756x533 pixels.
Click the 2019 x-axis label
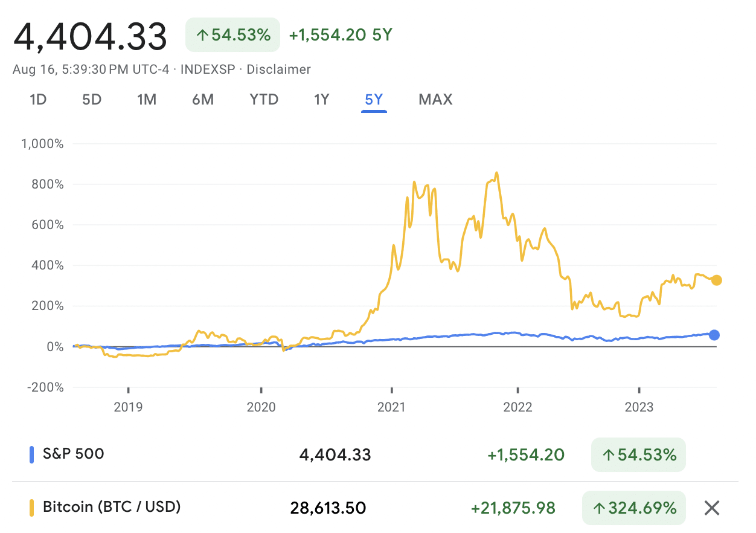click(x=128, y=407)
